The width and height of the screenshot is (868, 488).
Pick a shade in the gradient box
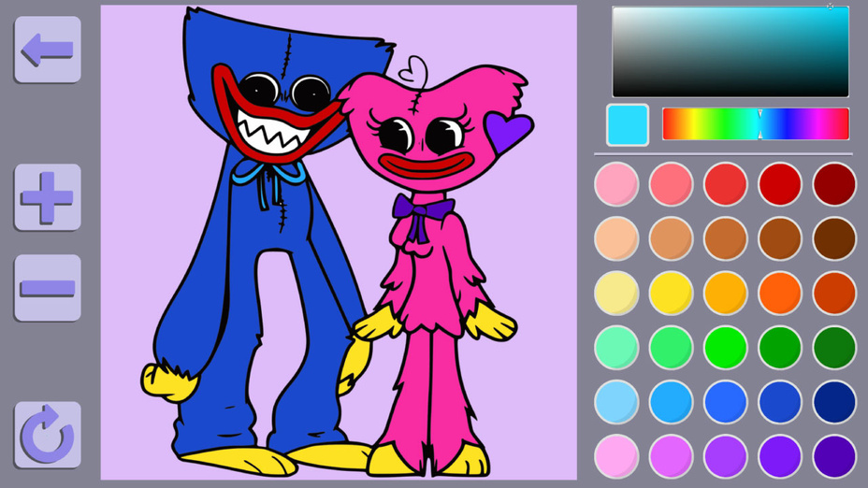730,52
